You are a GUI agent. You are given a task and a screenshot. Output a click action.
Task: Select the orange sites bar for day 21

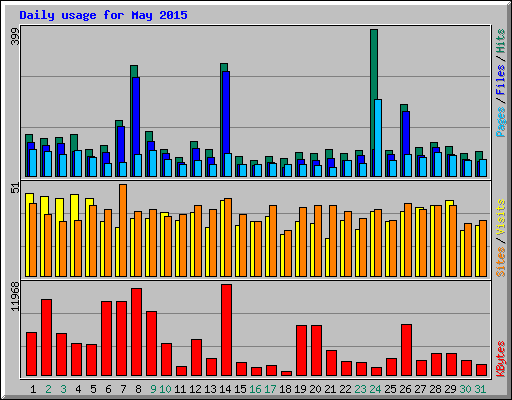pos(333,241)
